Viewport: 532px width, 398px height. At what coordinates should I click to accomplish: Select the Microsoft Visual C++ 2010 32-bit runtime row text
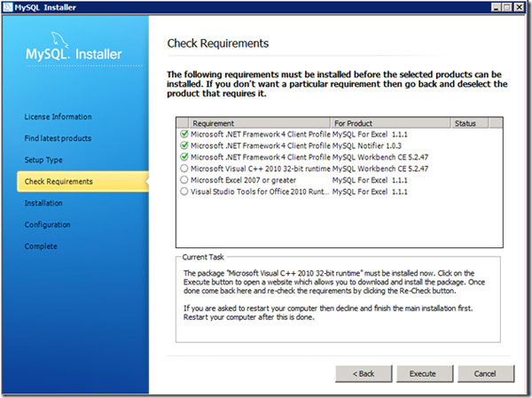(x=260, y=168)
